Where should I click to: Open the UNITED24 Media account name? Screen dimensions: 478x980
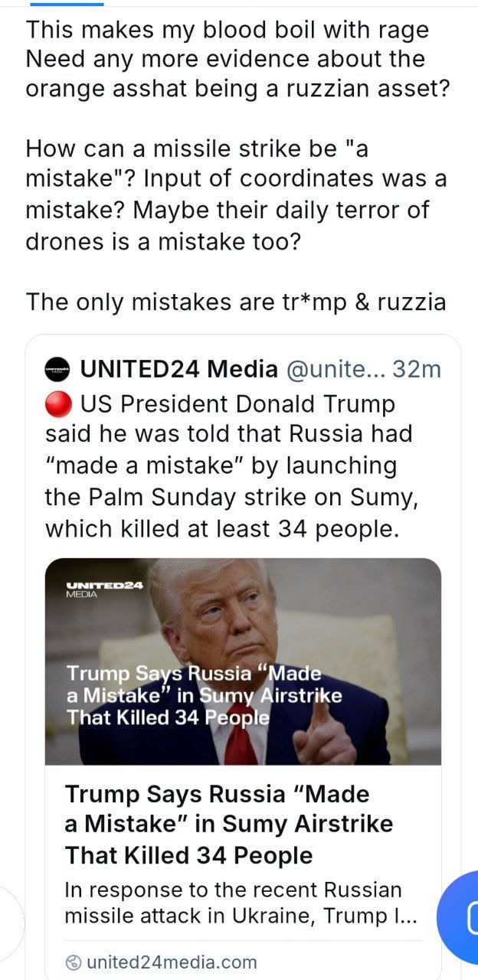tap(178, 369)
